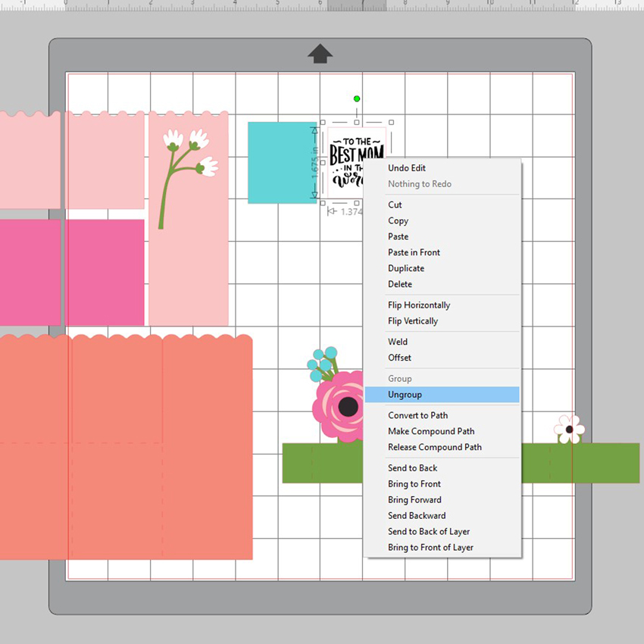Choose Ungroup from the context menu
This screenshot has height=644, width=644.
(405, 395)
